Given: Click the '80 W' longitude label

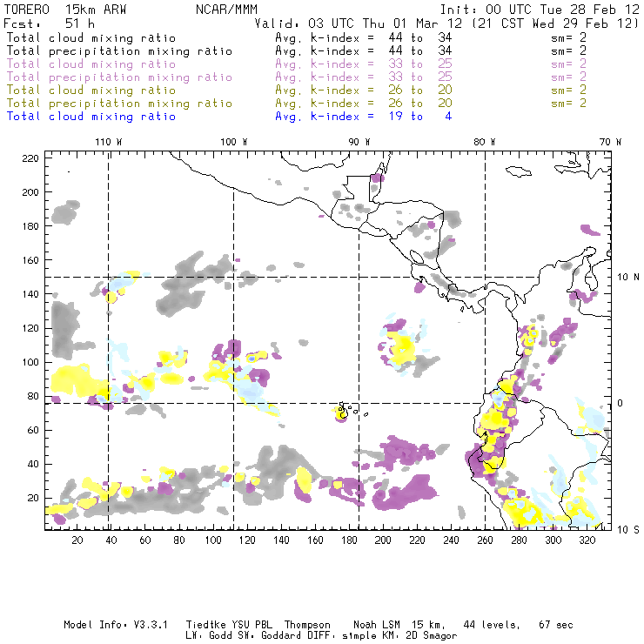Looking at the screenshot, I should pos(484,142).
